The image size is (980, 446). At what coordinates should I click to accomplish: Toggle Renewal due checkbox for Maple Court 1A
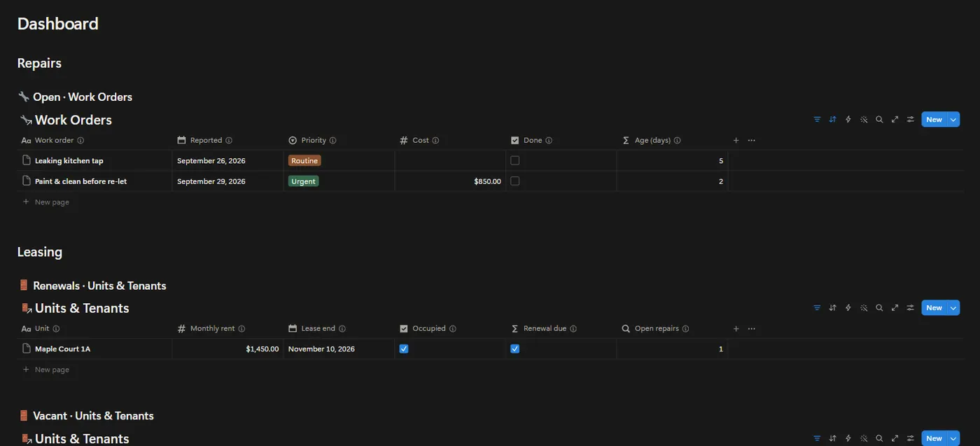click(515, 349)
